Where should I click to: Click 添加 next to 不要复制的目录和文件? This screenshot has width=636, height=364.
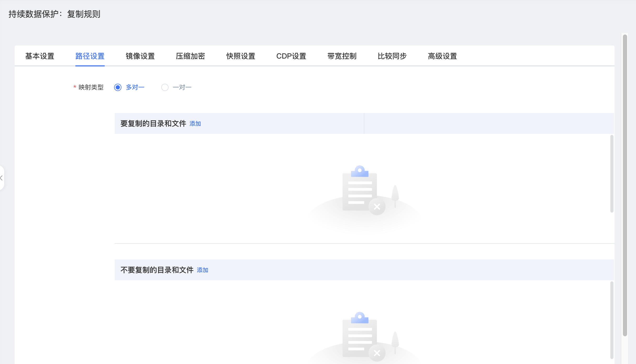point(203,270)
